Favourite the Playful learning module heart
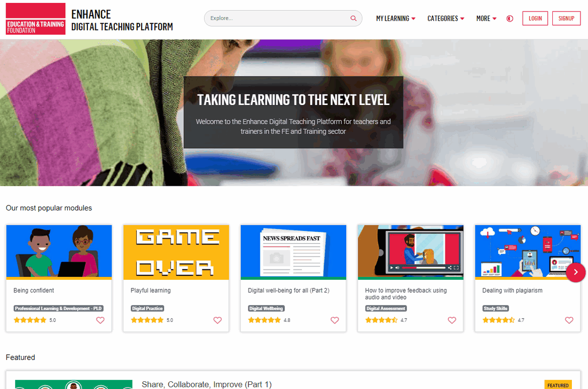The width and height of the screenshot is (588, 389). 218,320
